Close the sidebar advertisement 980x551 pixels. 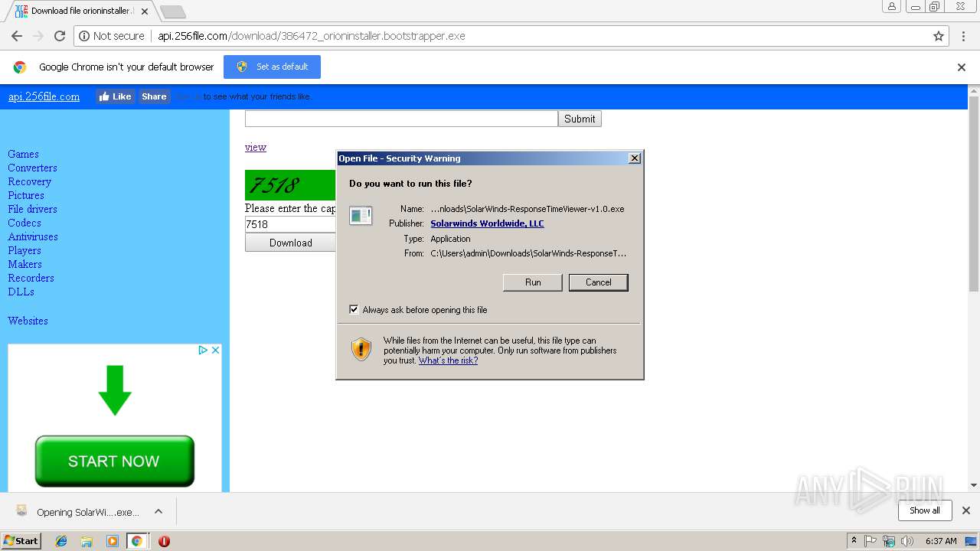(x=215, y=350)
